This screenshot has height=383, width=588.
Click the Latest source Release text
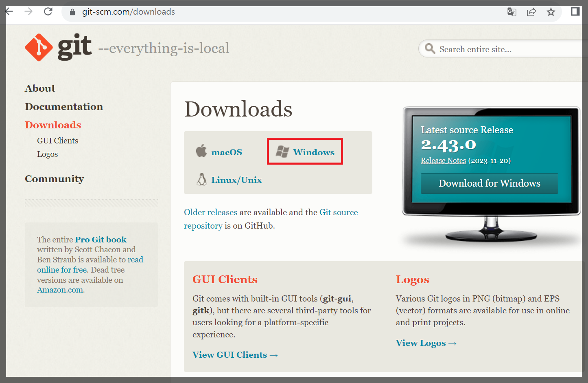[x=467, y=130]
